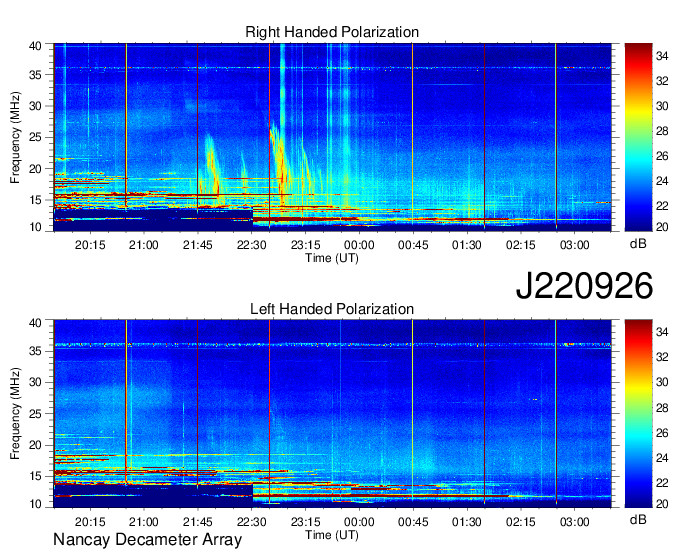Click the 'Left Handed Polarization' plot title
Viewport: 680px width, 552px height.
(332, 309)
